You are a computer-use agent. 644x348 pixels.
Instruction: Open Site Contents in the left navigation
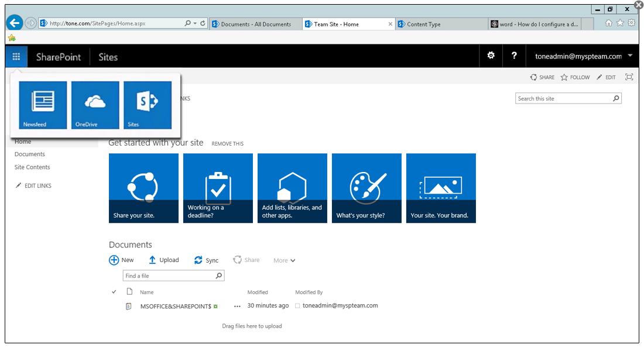(32, 167)
